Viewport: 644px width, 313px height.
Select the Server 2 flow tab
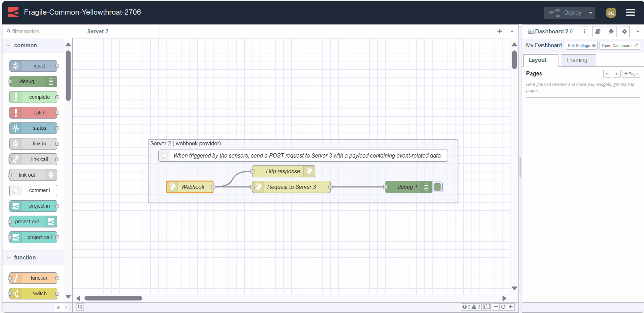(x=98, y=32)
